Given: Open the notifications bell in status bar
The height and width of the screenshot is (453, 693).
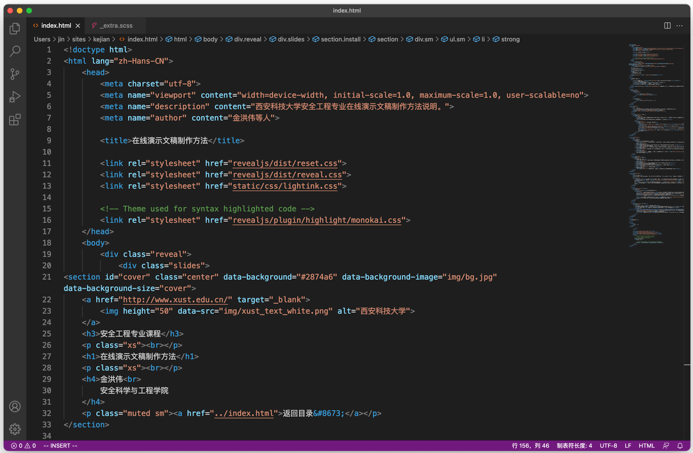Looking at the screenshot, I should [x=680, y=446].
